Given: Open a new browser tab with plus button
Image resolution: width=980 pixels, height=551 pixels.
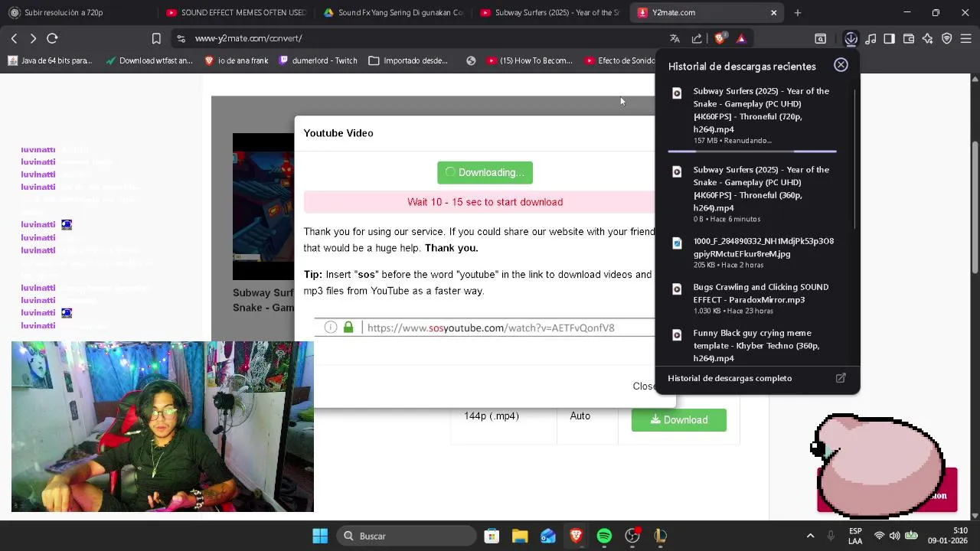Looking at the screenshot, I should pos(797,12).
